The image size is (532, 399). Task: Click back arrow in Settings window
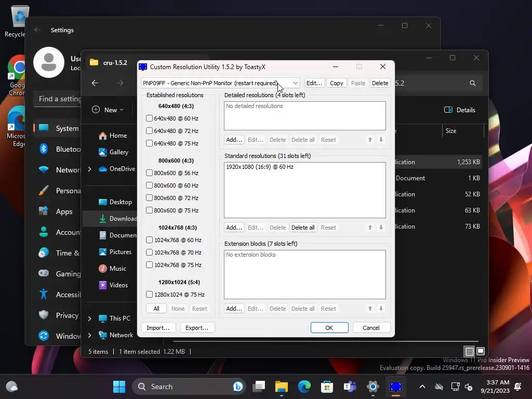[37, 30]
